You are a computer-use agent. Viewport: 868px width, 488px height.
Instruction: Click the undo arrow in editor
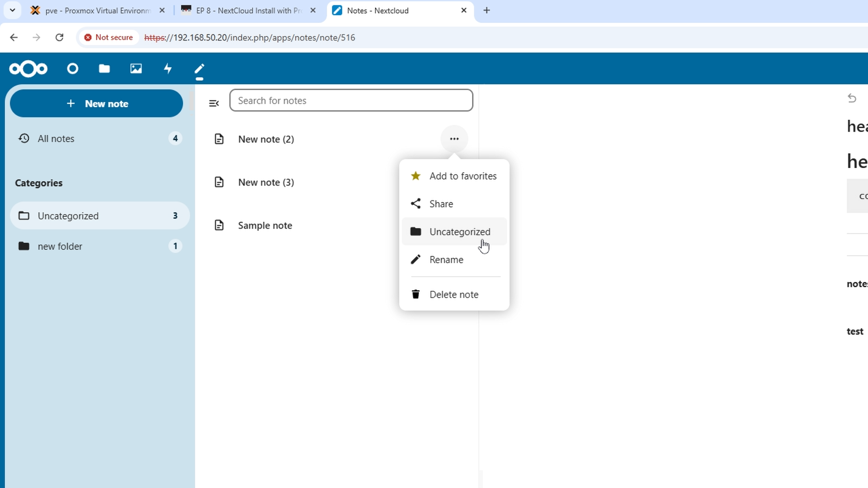[852, 98]
